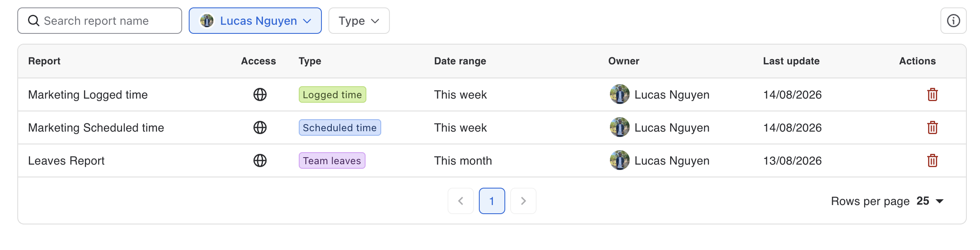Open the Marketing Logged time report
This screenshot has height=250, width=980.
[x=88, y=94]
